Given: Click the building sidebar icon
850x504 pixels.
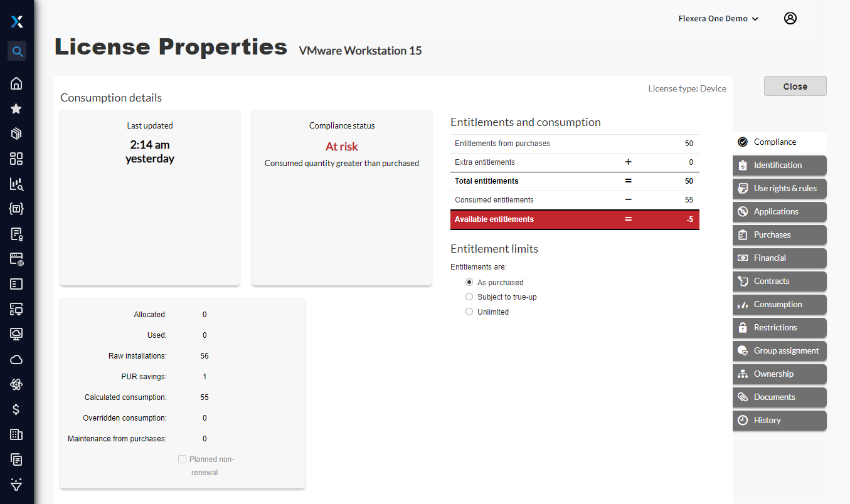Looking at the screenshot, I should [17, 434].
